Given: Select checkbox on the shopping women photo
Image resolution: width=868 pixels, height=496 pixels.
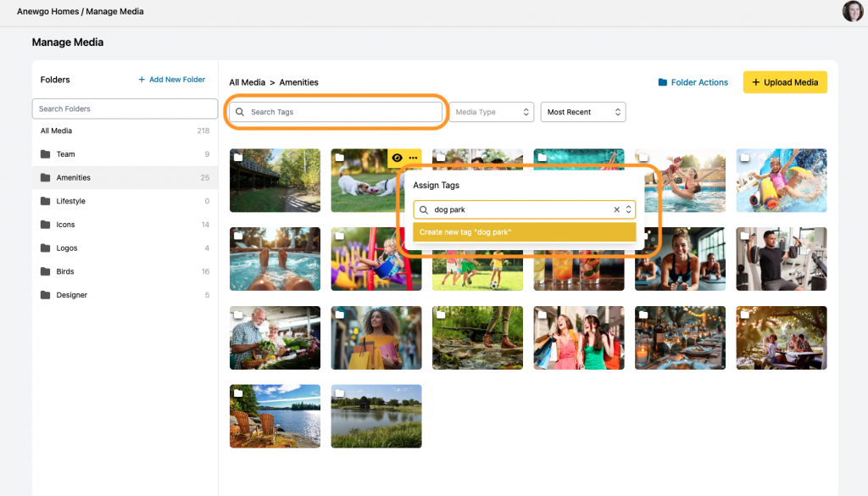Looking at the screenshot, I should pyautogui.click(x=542, y=315).
